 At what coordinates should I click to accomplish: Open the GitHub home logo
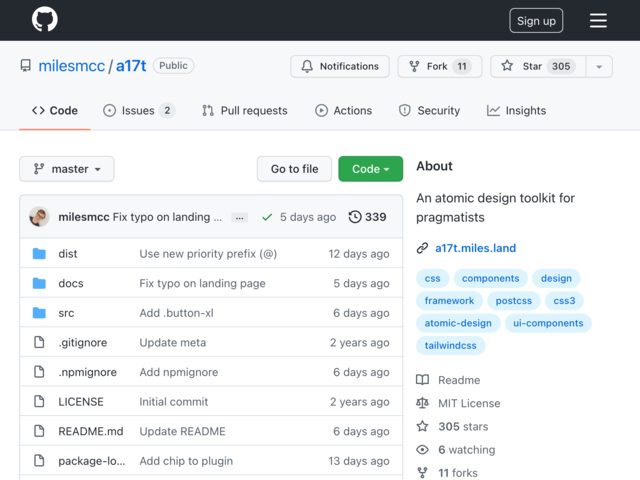coord(44,19)
